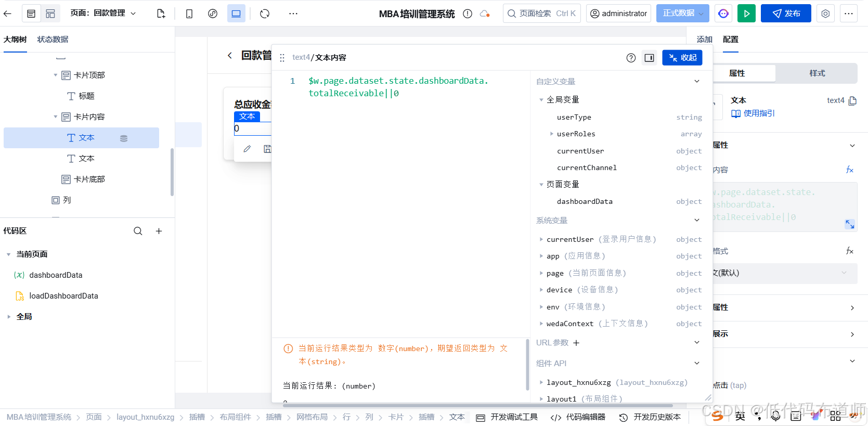
Task: Collapse the 卡片内容 tree node
Action: pyautogui.click(x=56, y=117)
